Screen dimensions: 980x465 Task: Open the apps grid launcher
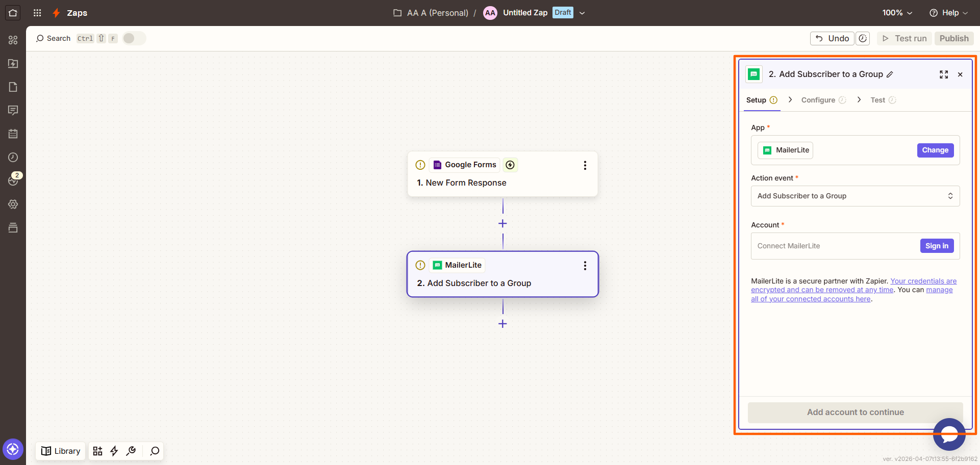pyautogui.click(x=37, y=13)
